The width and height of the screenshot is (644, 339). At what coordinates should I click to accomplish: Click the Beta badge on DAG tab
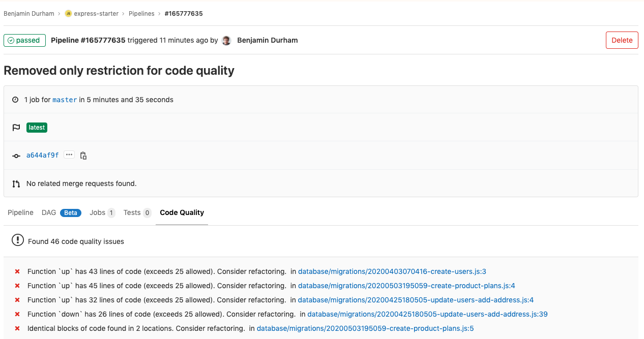(x=71, y=213)
